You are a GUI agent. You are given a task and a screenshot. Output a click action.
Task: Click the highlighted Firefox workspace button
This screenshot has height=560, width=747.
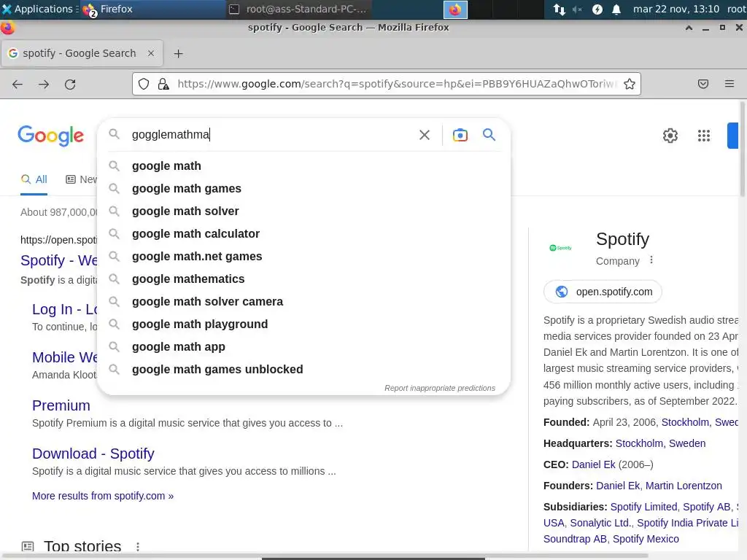pyautogui.click(x=455, y=9)
